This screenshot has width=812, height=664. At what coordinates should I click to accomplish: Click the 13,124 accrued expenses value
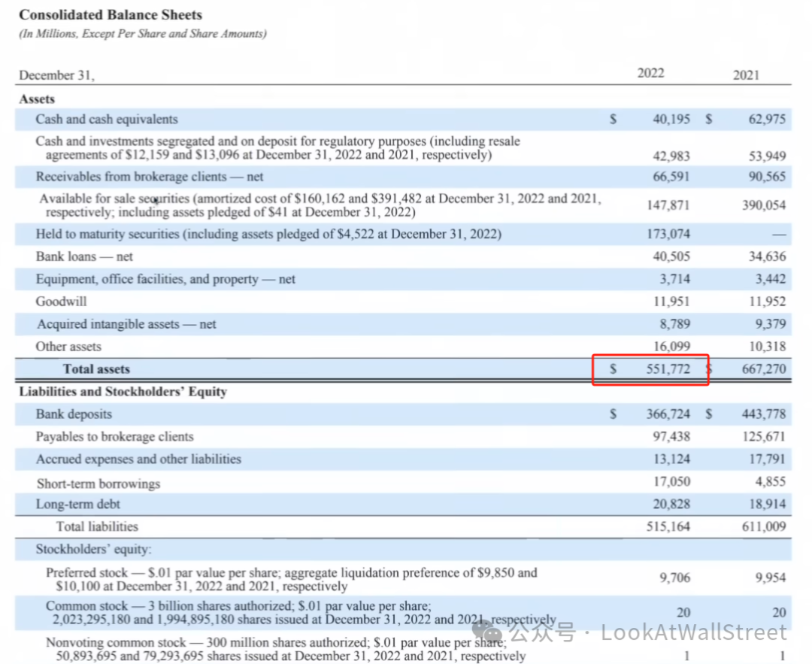coord(671,459)
